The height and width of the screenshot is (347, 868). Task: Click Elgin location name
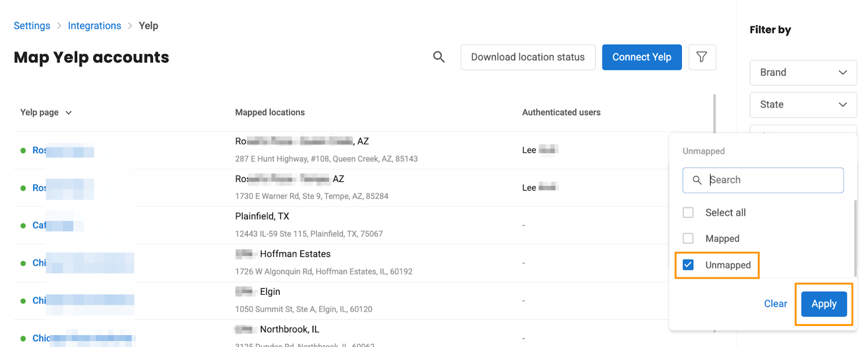270,292
